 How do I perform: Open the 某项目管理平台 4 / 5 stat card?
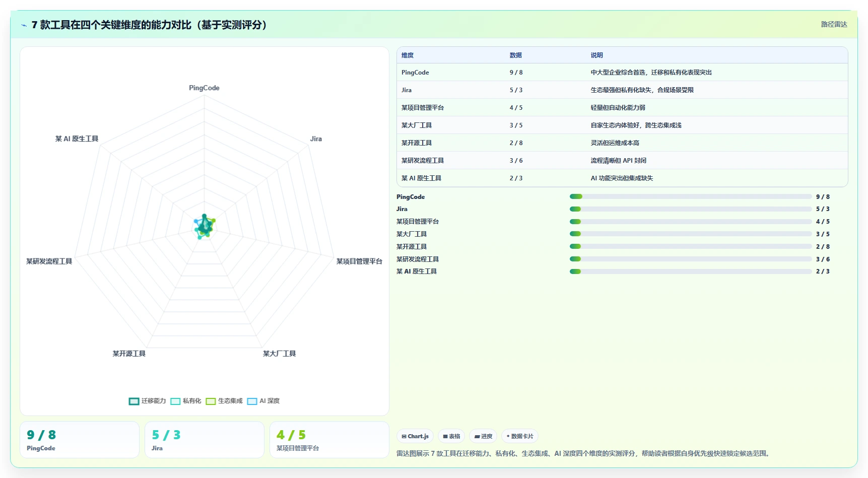[329, 440]
